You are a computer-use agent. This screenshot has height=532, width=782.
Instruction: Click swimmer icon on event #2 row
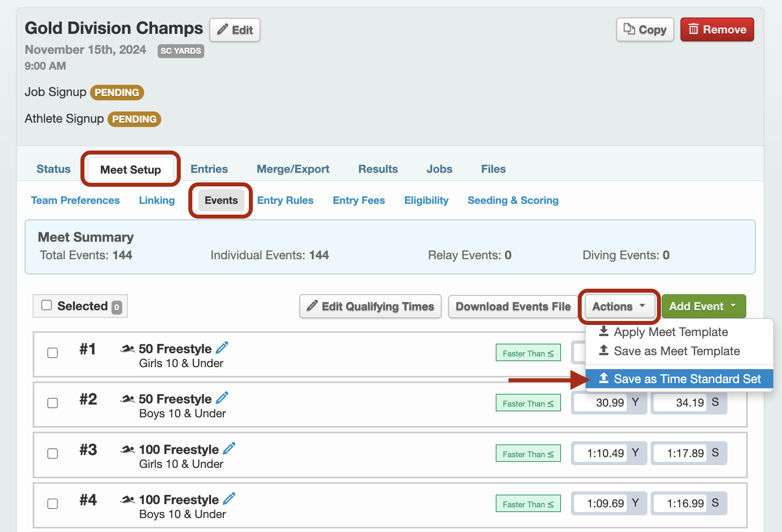[127, 399]
